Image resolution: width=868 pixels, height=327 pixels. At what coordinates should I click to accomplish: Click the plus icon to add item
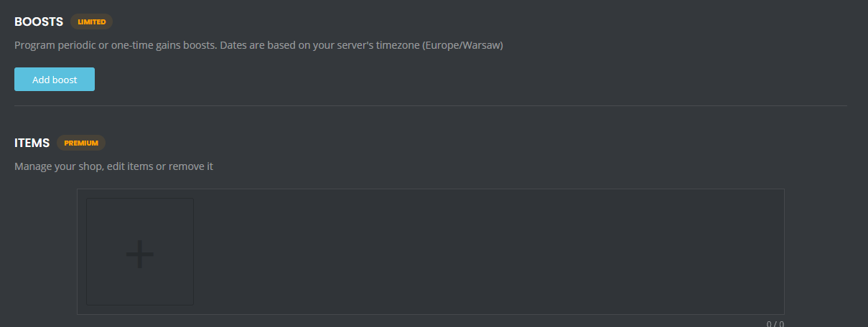pos(140,254)
